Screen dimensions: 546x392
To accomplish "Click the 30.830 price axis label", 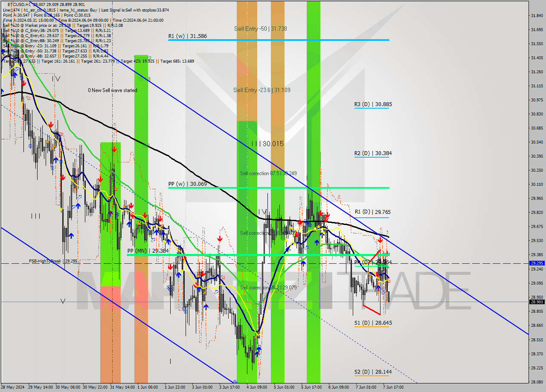I will pyautogui.click(x=537, y=114).
